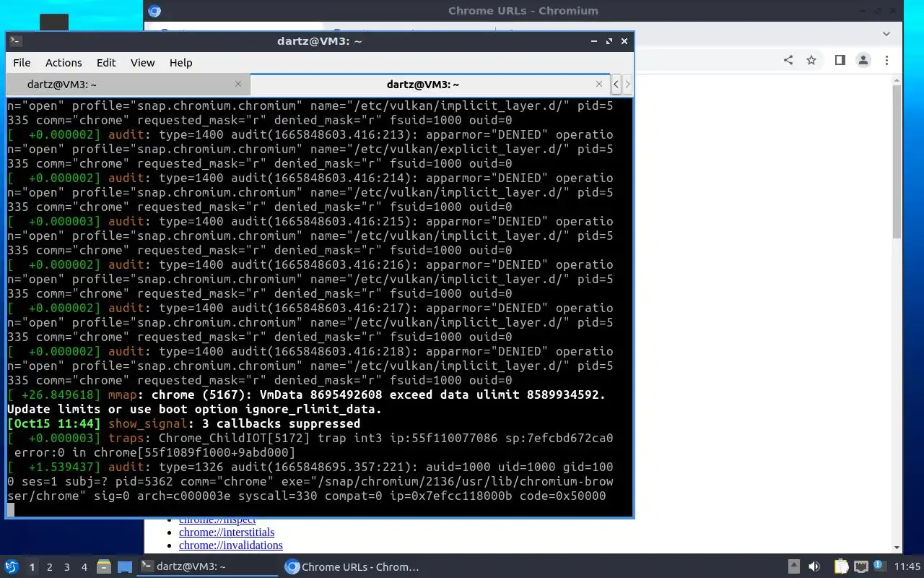This screenshot has width=924, height=578.
Task: Click the show desktop icon in taskbar
Action: [125, 567]
